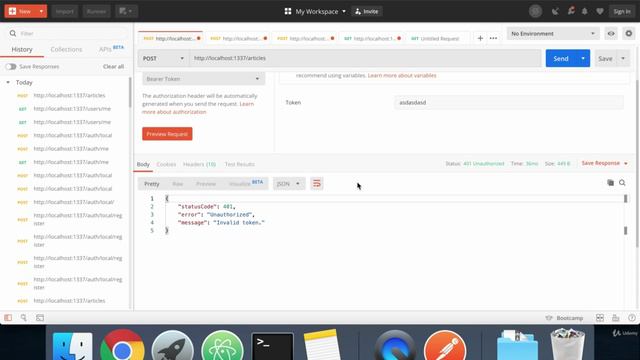This screenshot has height=360, width=640.
Task: Click the Import button
Action: (64, 11)
